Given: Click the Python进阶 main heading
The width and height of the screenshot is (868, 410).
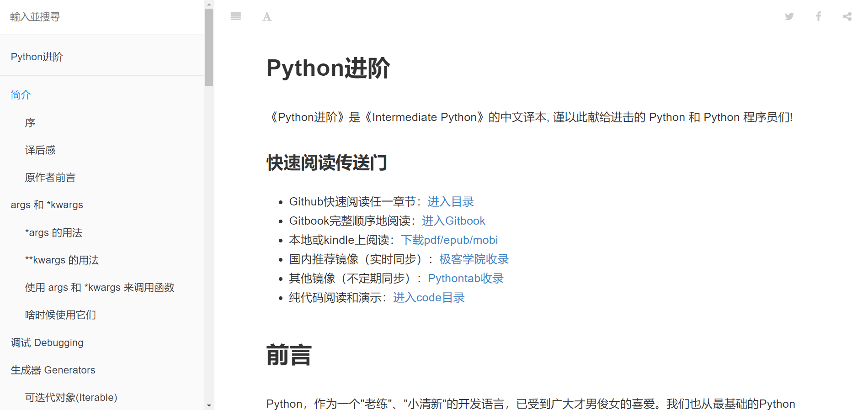Looking at the screenshot, I should (x=328, y=68).
